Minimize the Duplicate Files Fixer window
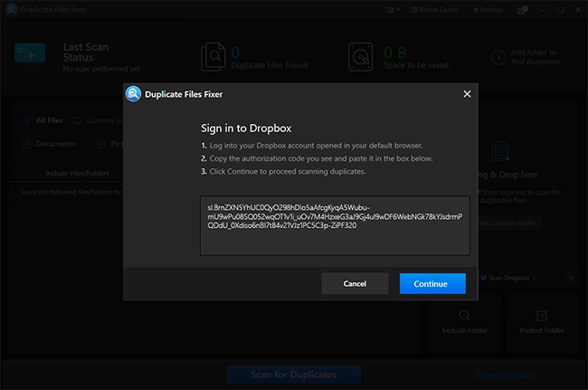 click(542, 10)
